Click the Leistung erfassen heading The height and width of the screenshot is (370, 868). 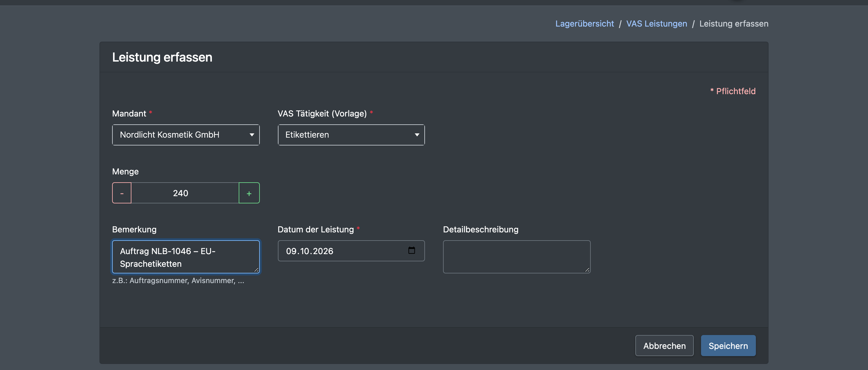pos(162,57)
